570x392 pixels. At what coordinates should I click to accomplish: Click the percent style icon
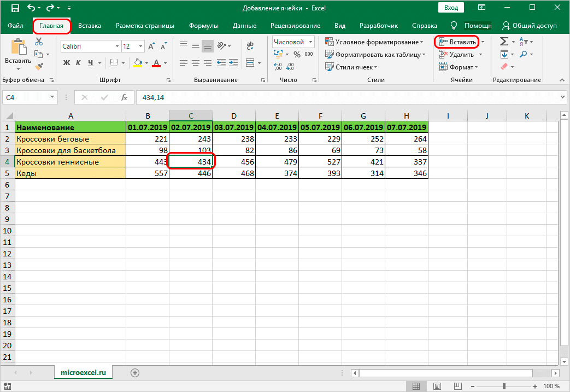(297, 54)
